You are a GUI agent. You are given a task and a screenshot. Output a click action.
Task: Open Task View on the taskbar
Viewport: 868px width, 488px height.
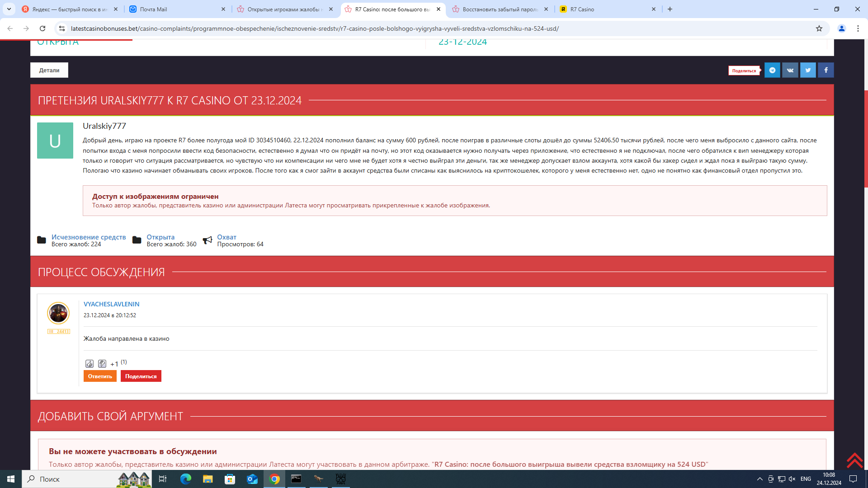click(163, 479)
